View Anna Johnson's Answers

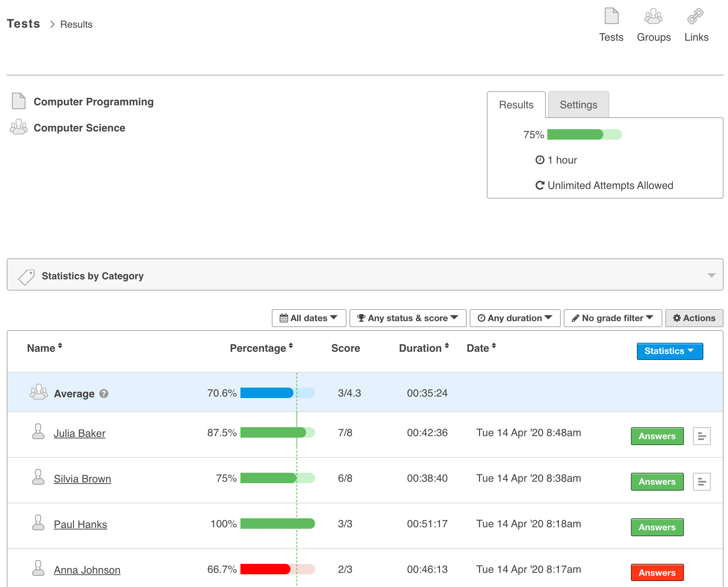(657, 572)
